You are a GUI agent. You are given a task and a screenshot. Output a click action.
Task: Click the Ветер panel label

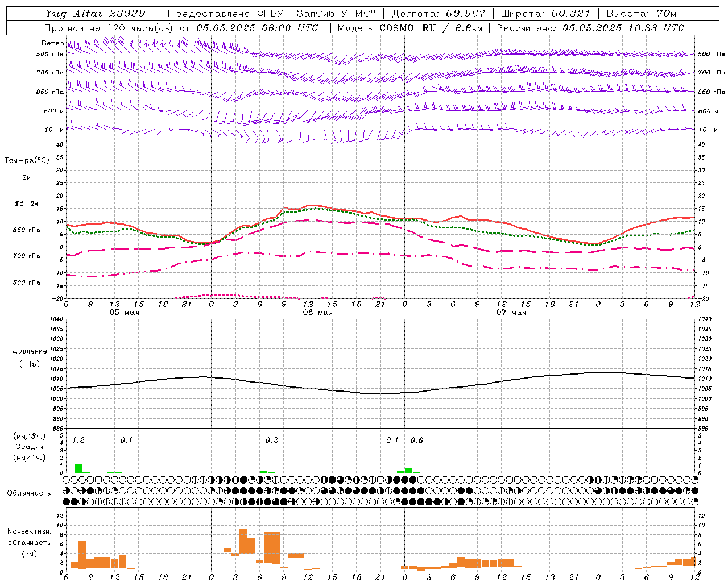click(52, 43)
